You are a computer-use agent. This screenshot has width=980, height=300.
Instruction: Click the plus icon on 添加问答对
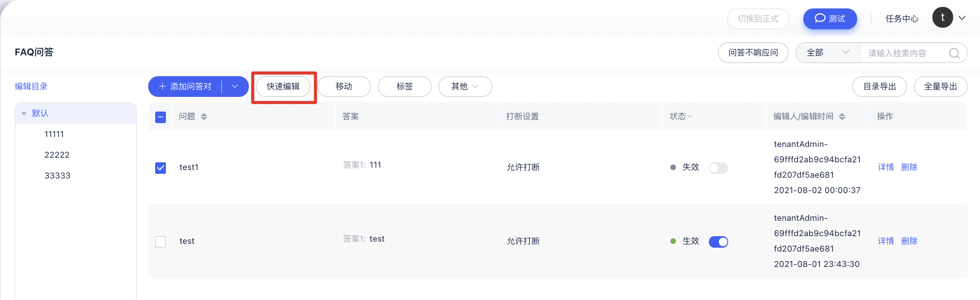(162, 87)
